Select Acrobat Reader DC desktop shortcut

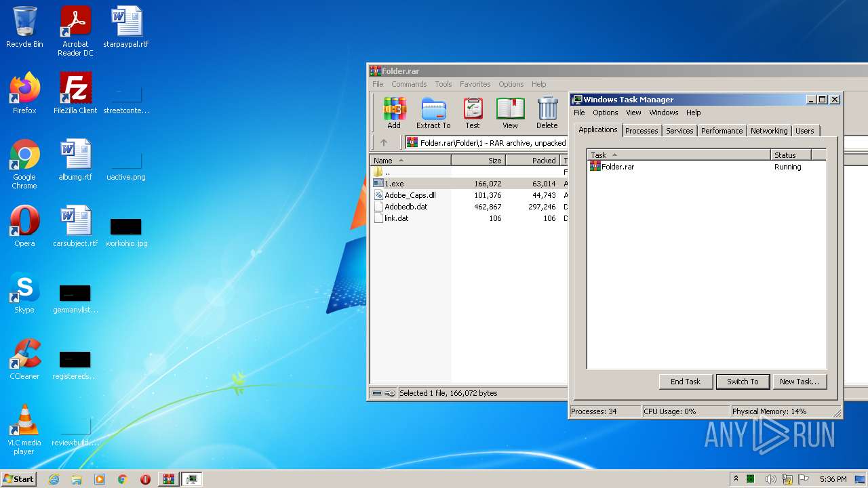click(x=75, y=31)
